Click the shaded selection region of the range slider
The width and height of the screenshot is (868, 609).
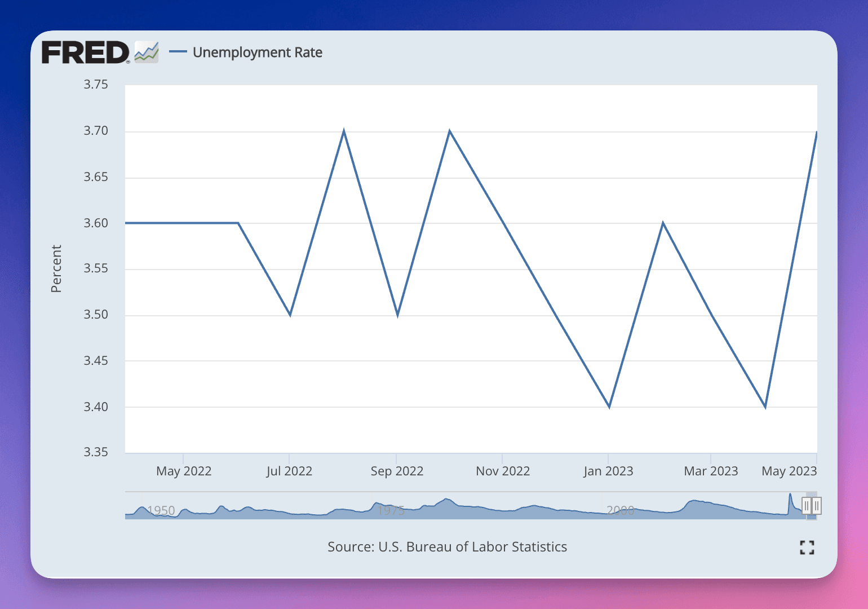click(812, 506)
